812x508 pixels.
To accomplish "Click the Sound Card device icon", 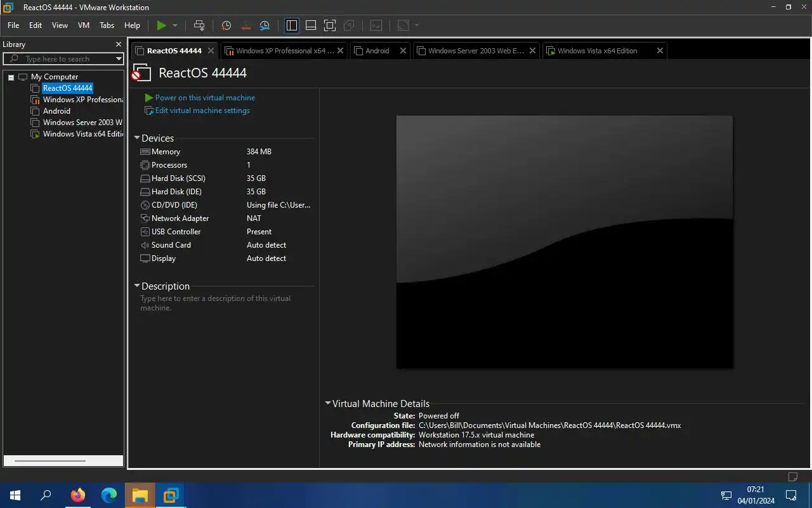I will click(145, 245).
